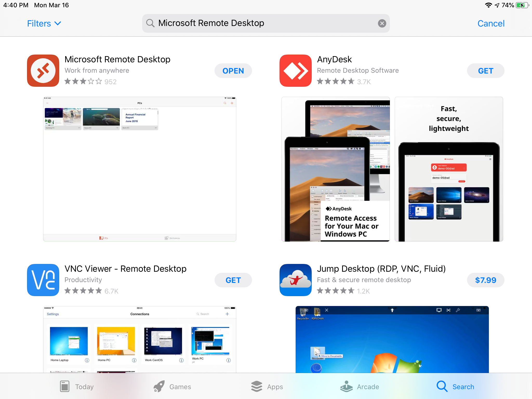532x399 pixels.
Task: Tap the AnyDesk app icon
Action: (295, 70)
